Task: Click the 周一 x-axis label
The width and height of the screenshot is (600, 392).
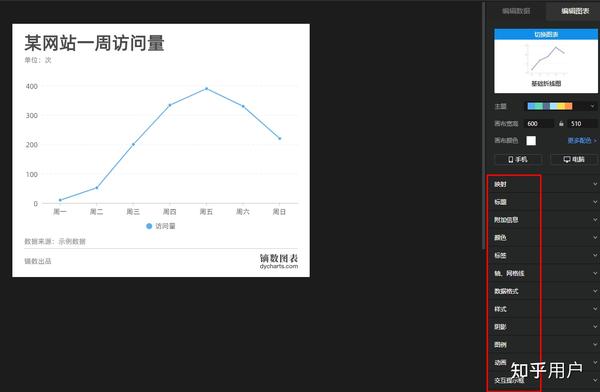Action: (60, 212)
